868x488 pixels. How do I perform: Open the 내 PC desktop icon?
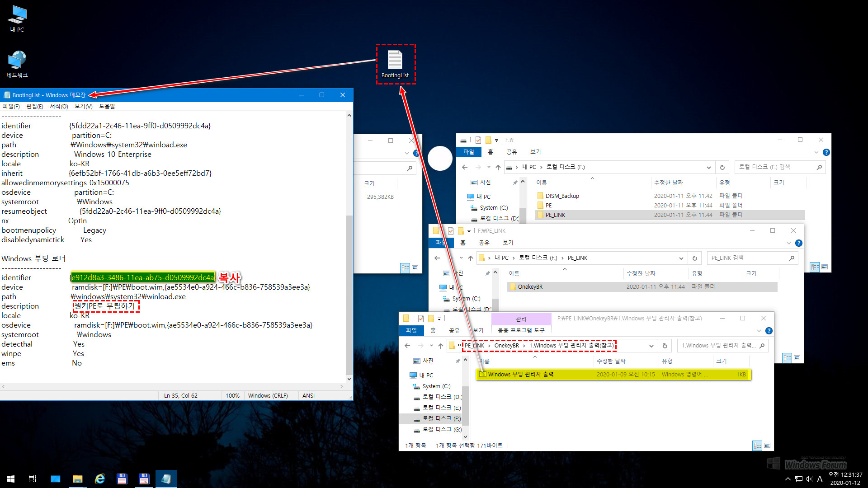point(17,19)
